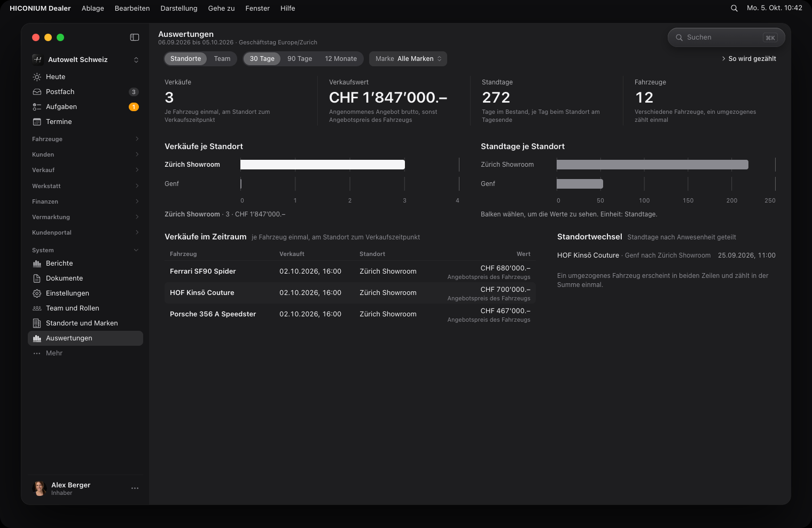Screen dimensions: 812x528
Task: Collapse the System sidebar section
Action: 85,250
